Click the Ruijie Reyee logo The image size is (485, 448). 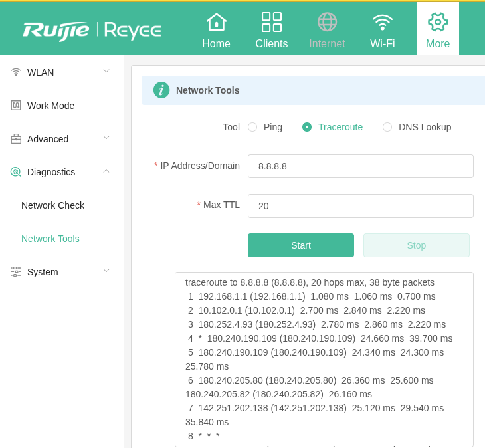[x=92, y=31]
